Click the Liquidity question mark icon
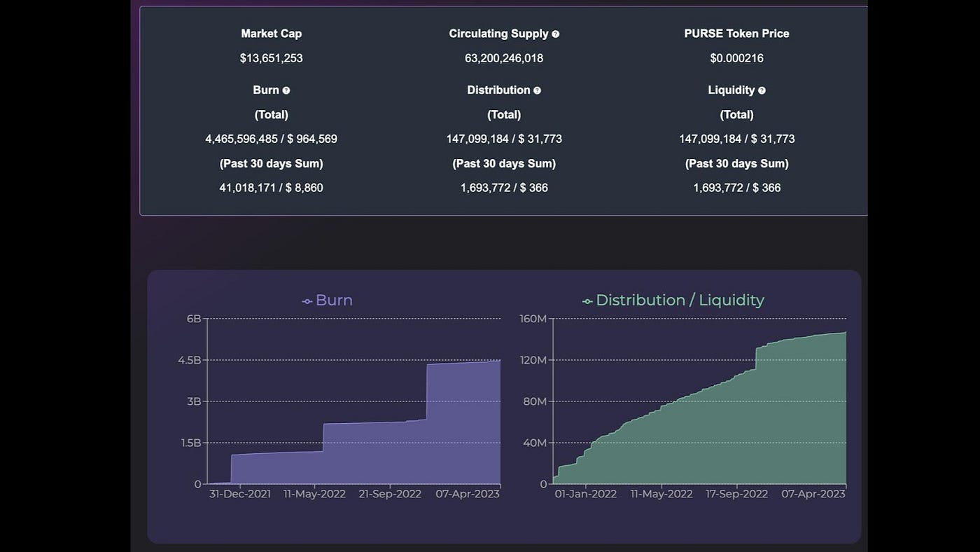The image size is (980, 552). pyautogui.click(x=762, y=90)
